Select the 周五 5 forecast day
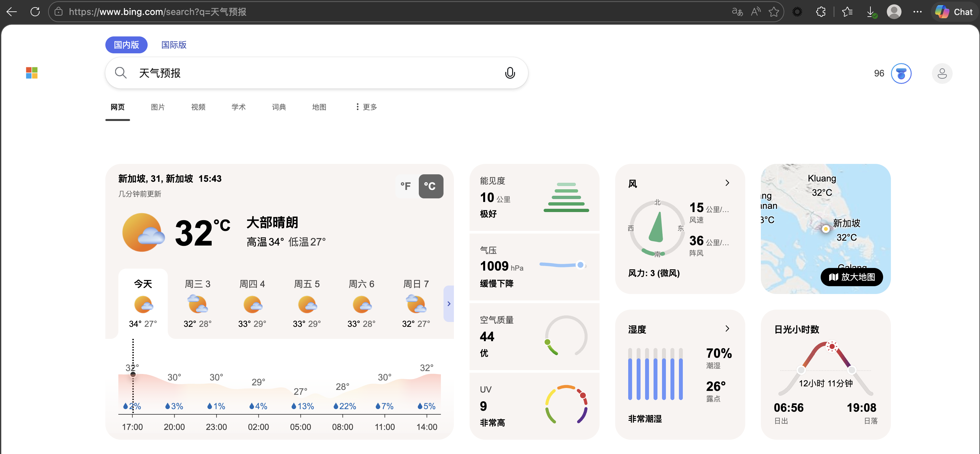Image resolution: width=980 pixels, height=454 pixels. click(307, 303)
